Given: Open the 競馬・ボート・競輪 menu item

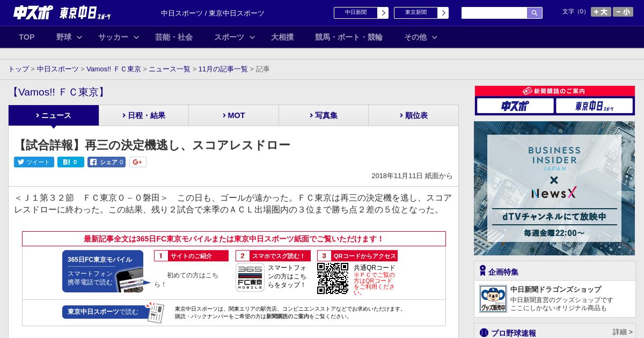Looking at the screenshot, I should (x=349, y=37).
